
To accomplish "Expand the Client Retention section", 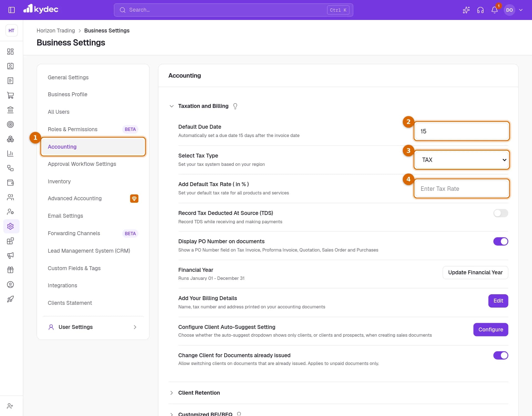I will tap(172, 393).
